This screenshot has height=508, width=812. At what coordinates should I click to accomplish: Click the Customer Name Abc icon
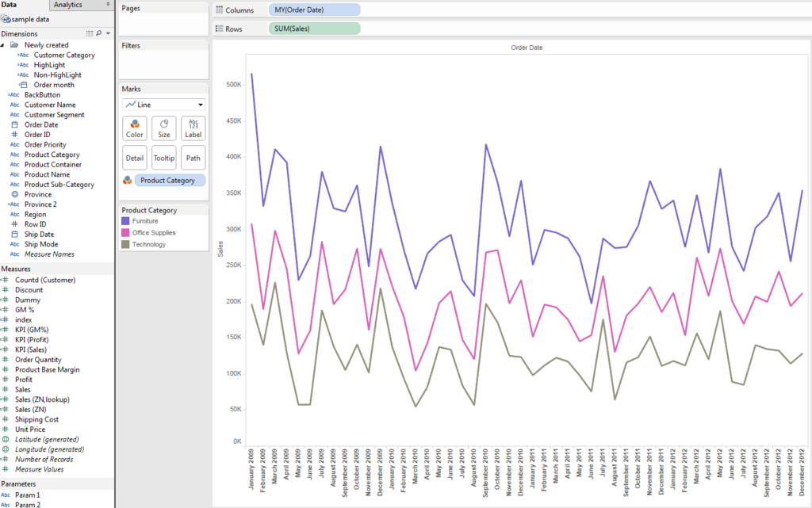[x=14, y=105]
